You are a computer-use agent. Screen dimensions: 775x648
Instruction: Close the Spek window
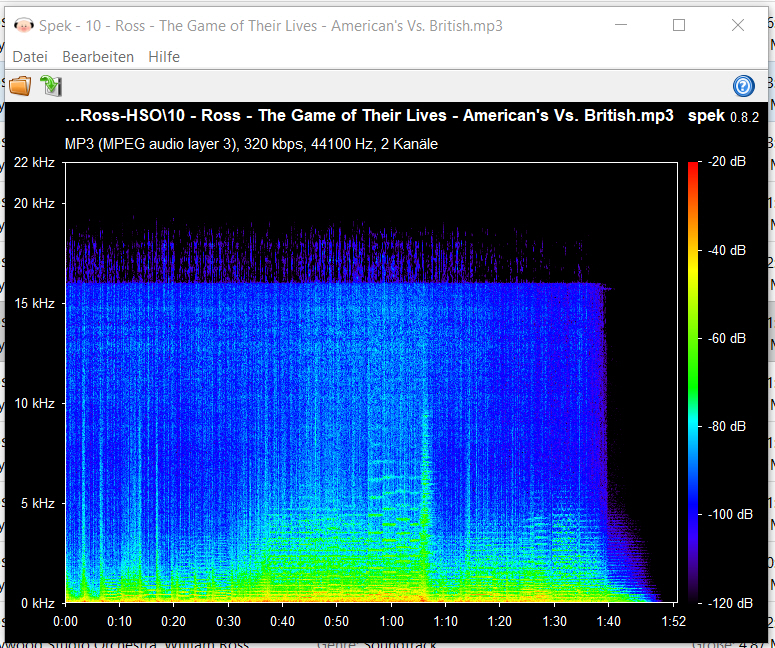click(737, 25)
